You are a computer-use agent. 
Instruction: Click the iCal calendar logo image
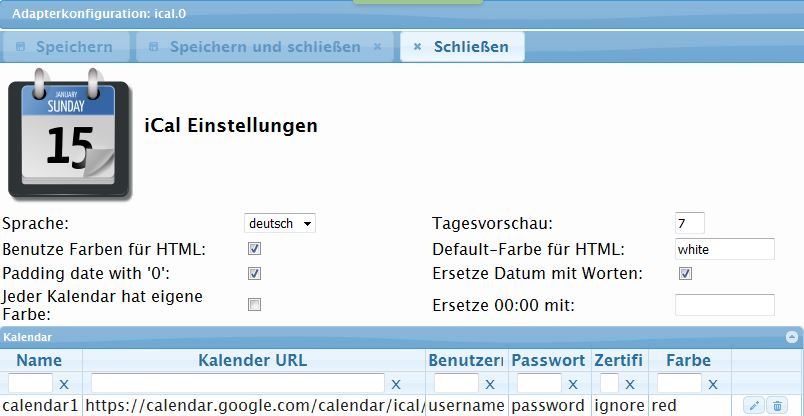coord(69,134)
